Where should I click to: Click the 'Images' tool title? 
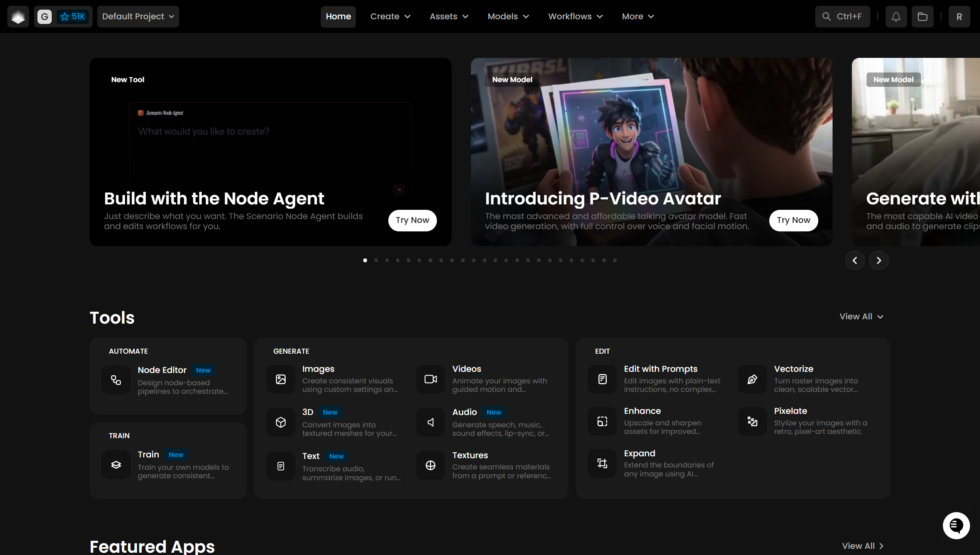[x=318, y=369]
